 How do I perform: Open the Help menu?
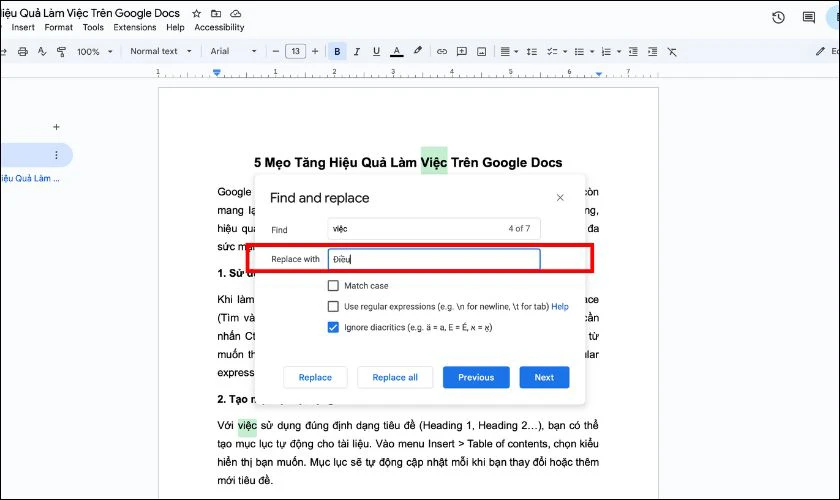pos(175,27)
